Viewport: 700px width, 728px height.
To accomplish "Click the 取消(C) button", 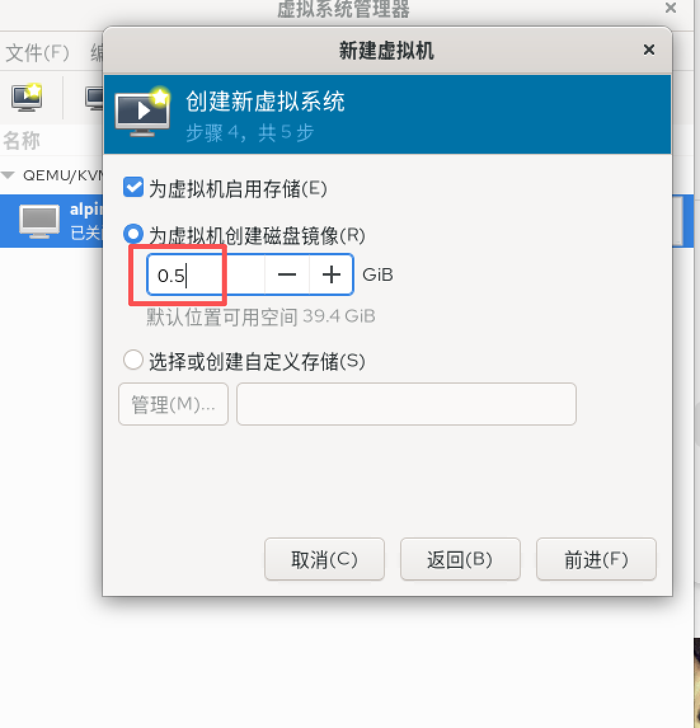I will point(325,560).
